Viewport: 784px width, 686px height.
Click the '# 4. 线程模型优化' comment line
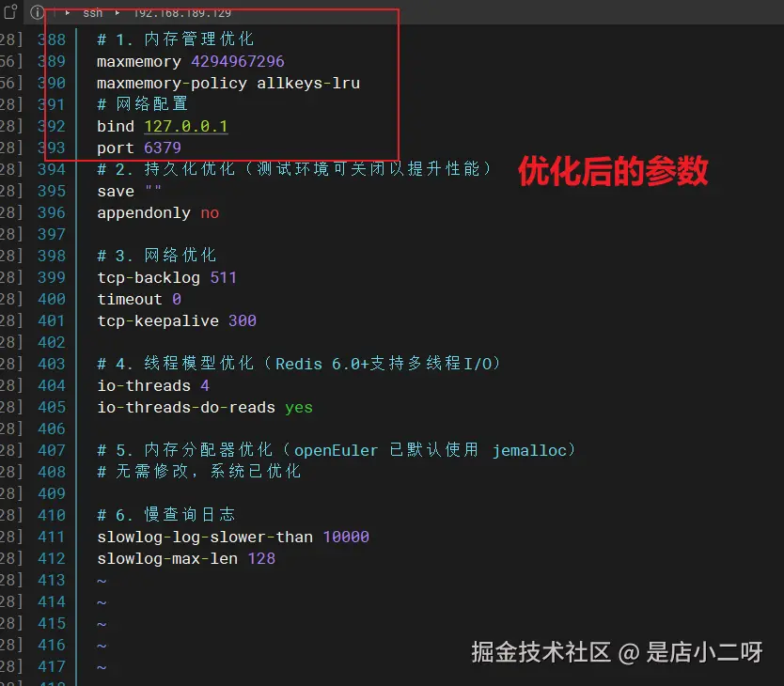click(299, 364)
